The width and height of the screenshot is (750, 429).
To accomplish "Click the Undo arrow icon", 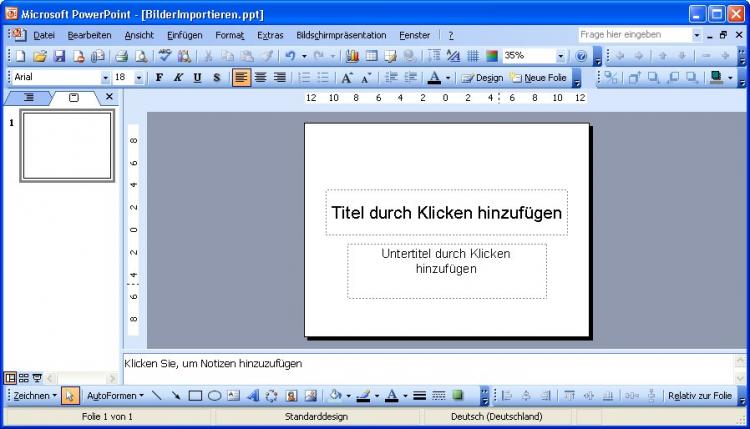I will coord(290,57).
